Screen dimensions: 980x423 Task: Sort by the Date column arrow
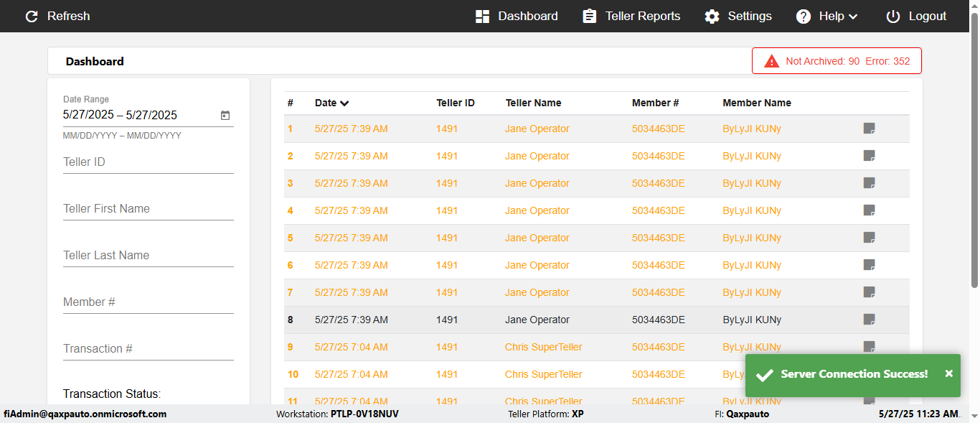344,103
